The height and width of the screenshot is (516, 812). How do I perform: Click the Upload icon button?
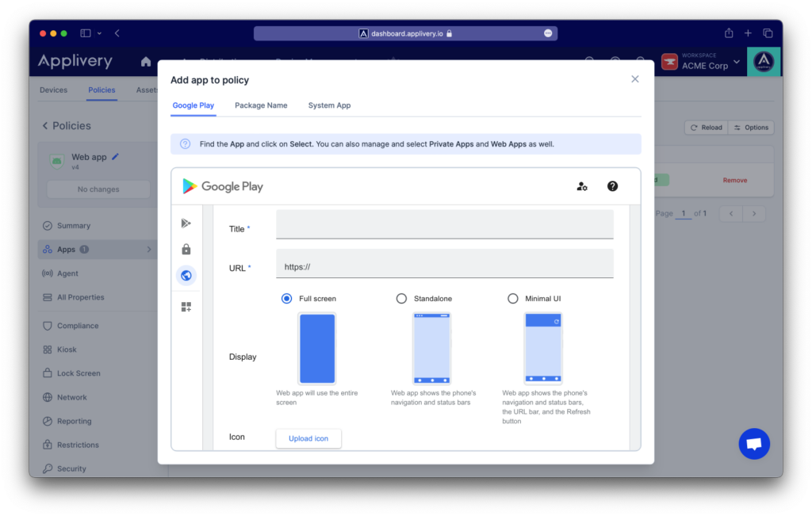[308, 438]
